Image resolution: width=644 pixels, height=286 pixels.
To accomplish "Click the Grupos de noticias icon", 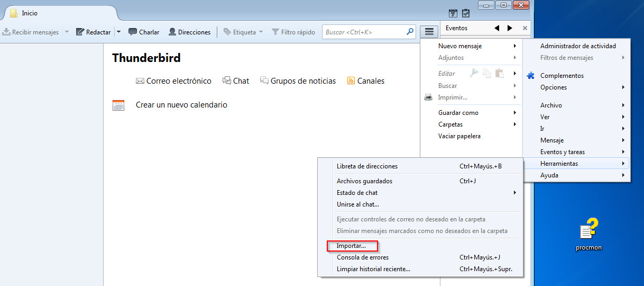I will point(264,81).
